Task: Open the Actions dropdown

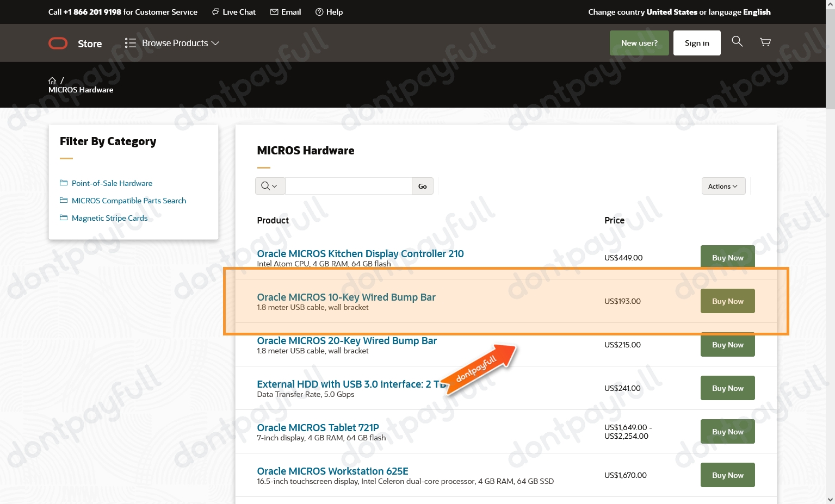Action: [x=723, y=186]
